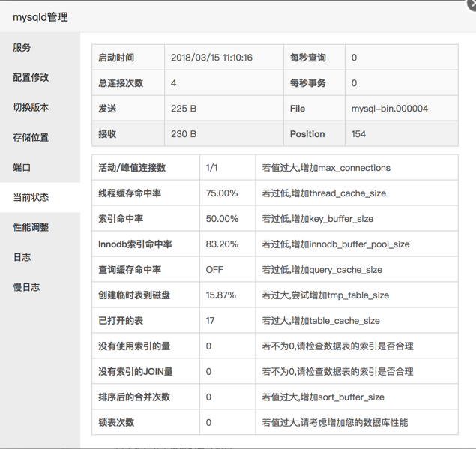Image resolution: width=476 pixels, height=449 pixels.
Task: Select the innodb_buffer_pool_size hint
Action: [x=336, y=244]
